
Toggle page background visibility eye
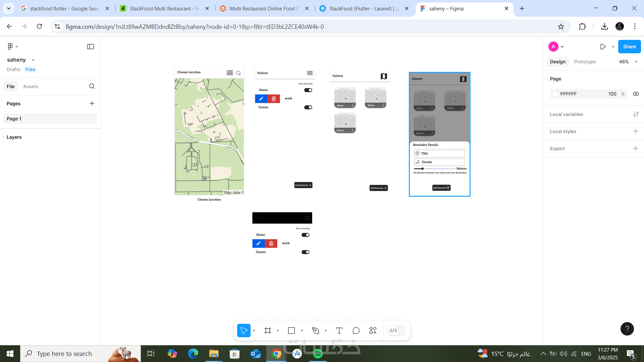click(636, 94)
